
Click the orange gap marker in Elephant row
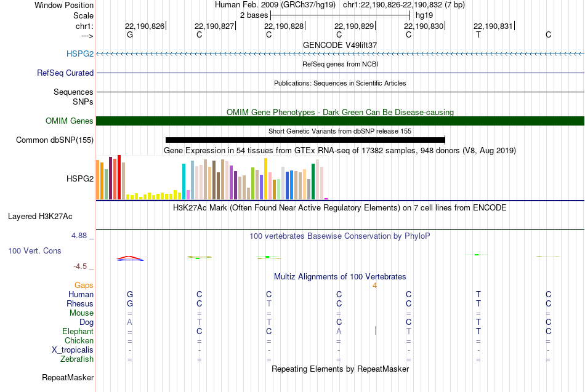click(375, 331)
